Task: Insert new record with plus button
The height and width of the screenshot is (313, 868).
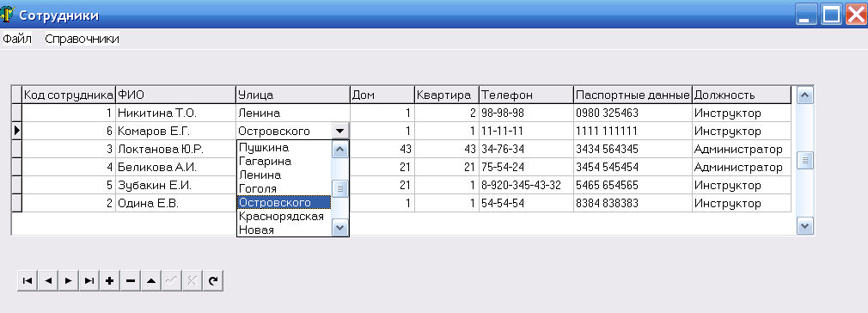Action: click(110, 281)
